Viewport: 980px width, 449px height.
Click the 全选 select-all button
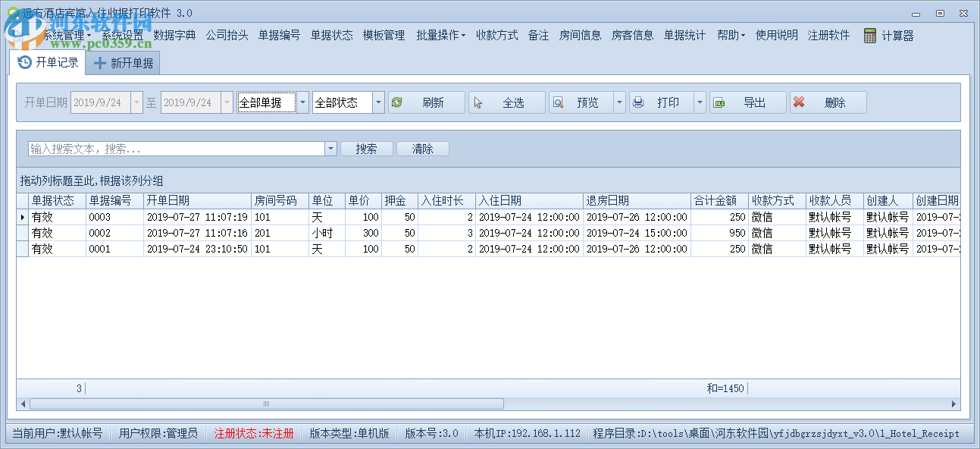[507, 102]
